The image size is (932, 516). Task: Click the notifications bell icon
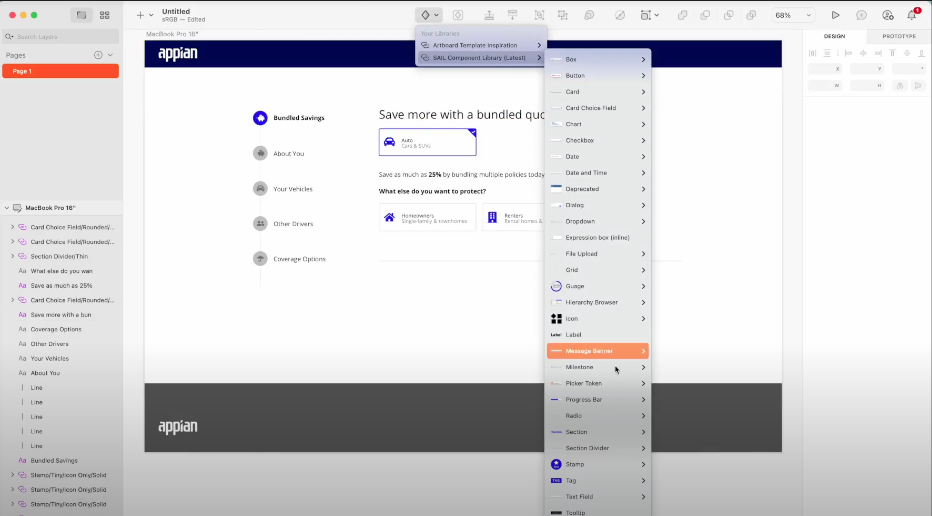912,15
